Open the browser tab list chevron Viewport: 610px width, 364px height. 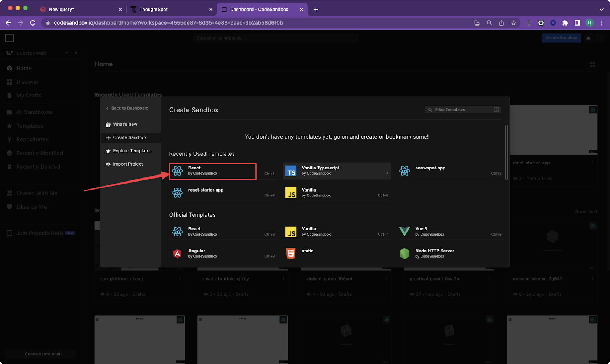(601, 9)
